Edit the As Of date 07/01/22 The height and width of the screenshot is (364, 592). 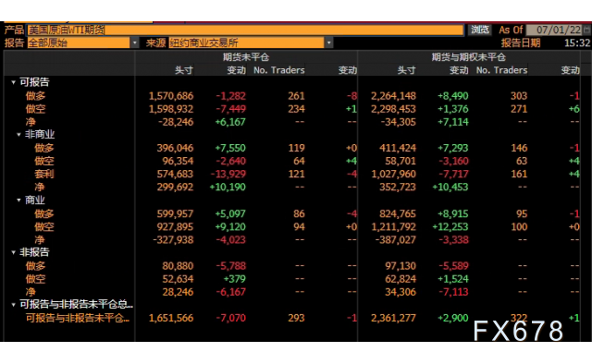coord(554,30)
